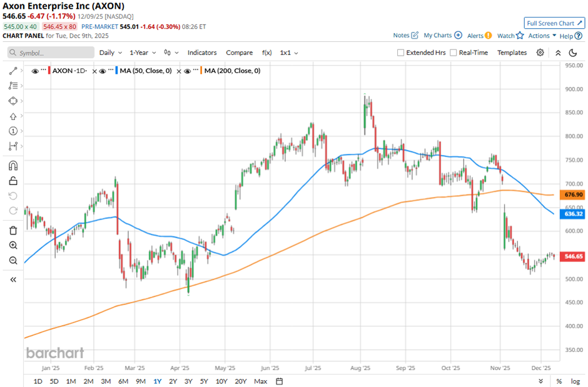Image resolution: width=588 pixels, height=387 pixels.
Task: Open the Indicators menu
Action: tap(202, 53)
